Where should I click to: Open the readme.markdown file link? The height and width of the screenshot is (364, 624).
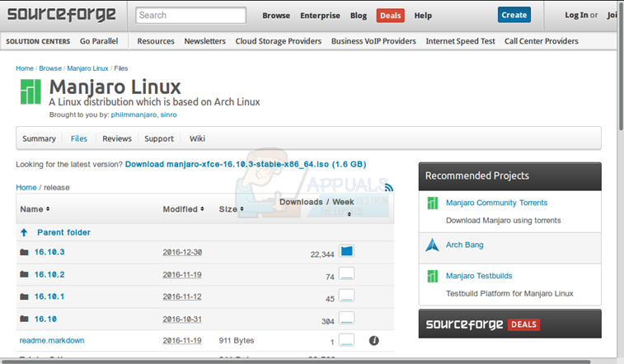pyautogui.click(x=52, y=341)
